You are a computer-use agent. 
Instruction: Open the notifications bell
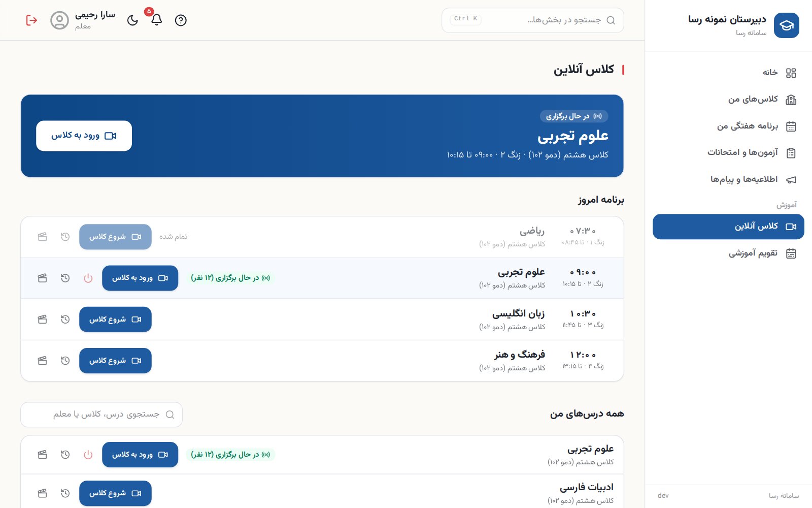[x=156, y=20]
